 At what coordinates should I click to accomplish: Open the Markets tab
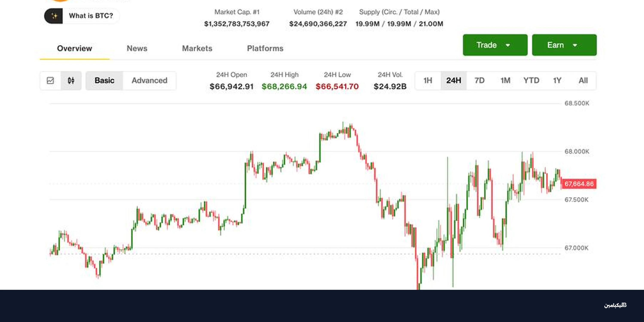197,48
